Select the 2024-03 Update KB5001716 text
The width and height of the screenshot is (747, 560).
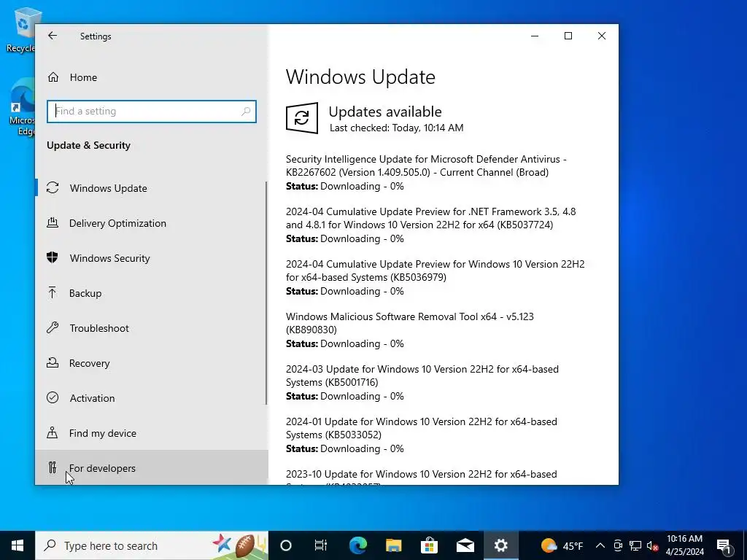pos(422,376)
